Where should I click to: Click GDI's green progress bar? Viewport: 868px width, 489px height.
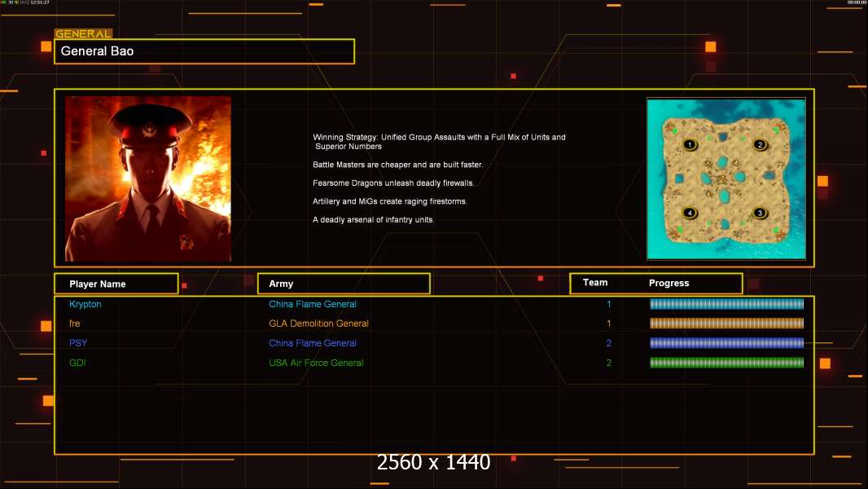point(727,363)
